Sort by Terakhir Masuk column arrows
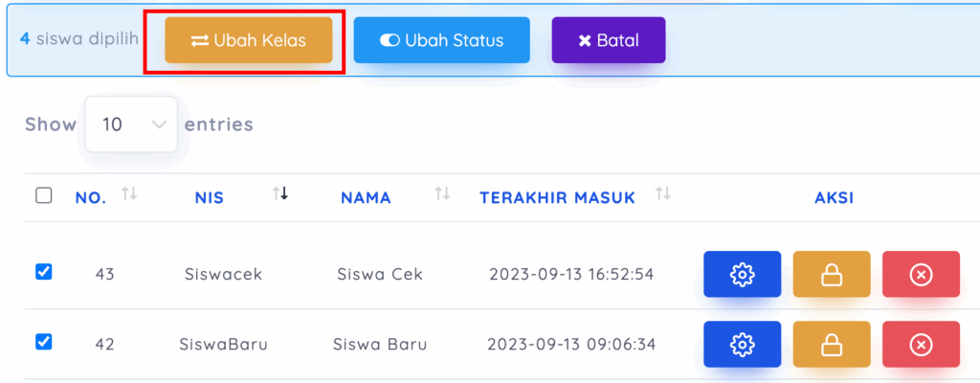 [x=662, y=194]
